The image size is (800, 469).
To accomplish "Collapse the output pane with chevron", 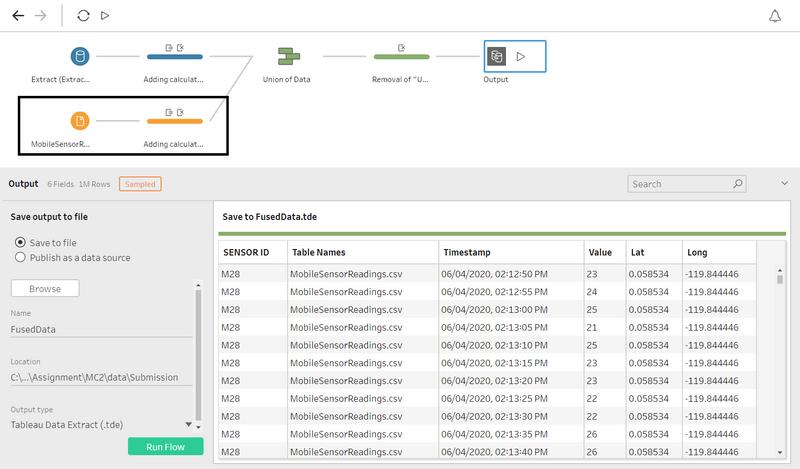I will pyautogui.click(x=785, y=183).
